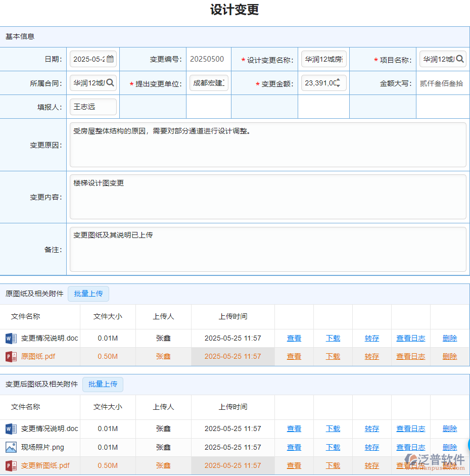Open 查看 link for 原图纸.pdf

coord(294,356)
